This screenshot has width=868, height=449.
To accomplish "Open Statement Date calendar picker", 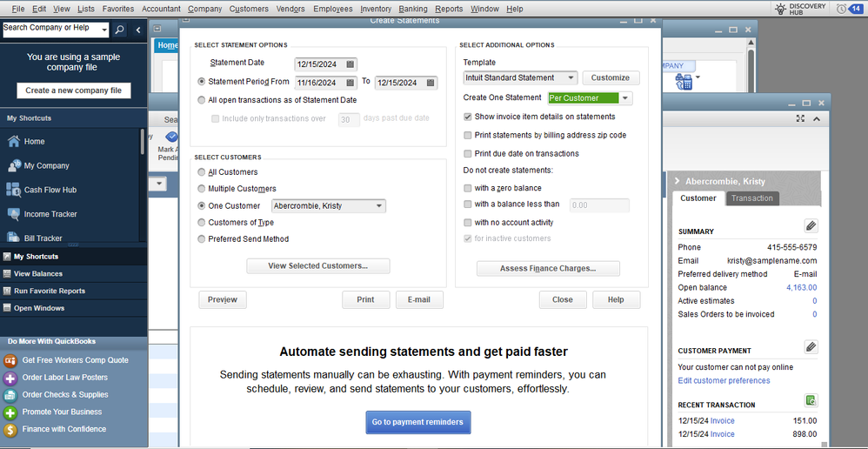I will tap(351, 64).
